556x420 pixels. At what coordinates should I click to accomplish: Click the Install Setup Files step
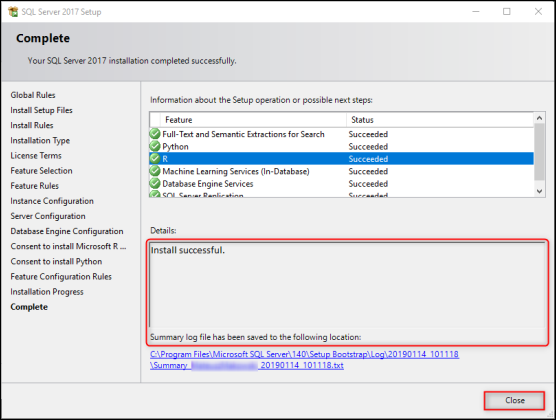point(41,110)
